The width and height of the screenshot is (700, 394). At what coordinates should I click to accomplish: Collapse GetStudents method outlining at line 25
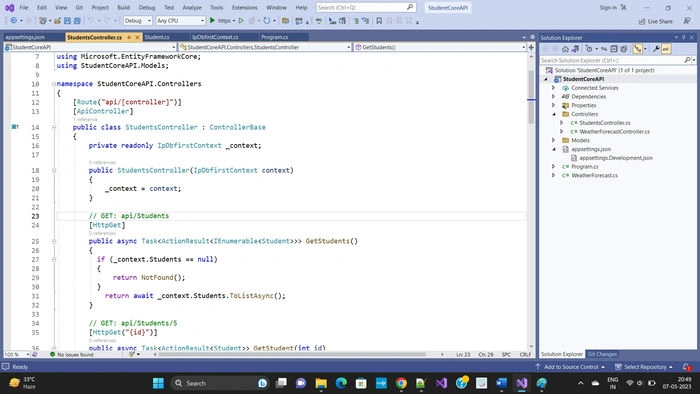coord(54,241)
